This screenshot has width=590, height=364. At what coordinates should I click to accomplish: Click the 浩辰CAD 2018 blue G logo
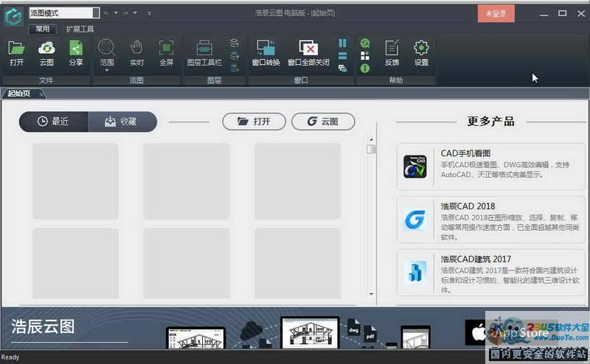[414, 220]
